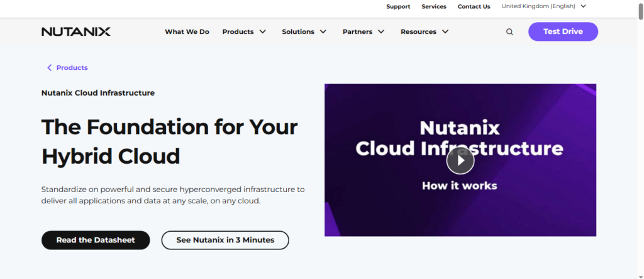Click the video thumbnail 'How it works' text
Viewport: 644px width, 279px height.
point(459,186)
